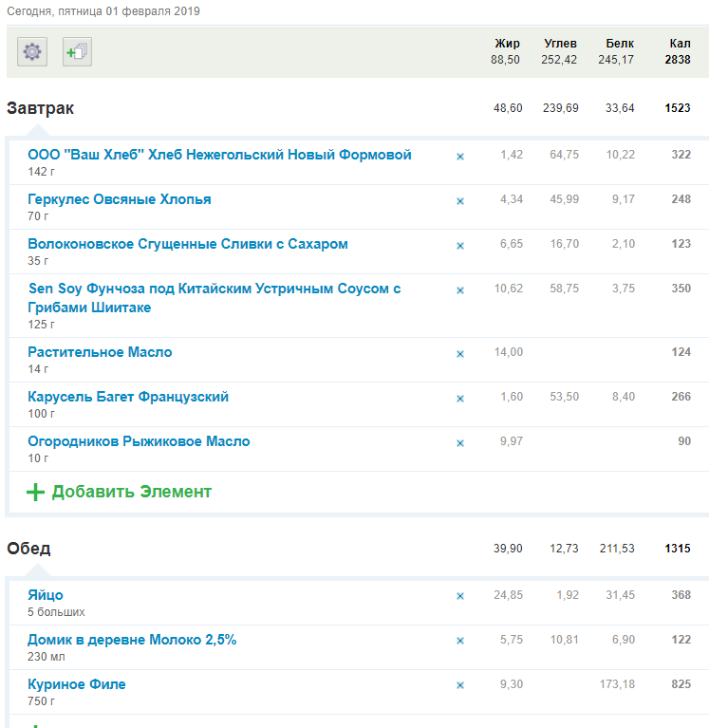
Task: Delete the Яйцо entry with X icon
Action: [460, 597]
